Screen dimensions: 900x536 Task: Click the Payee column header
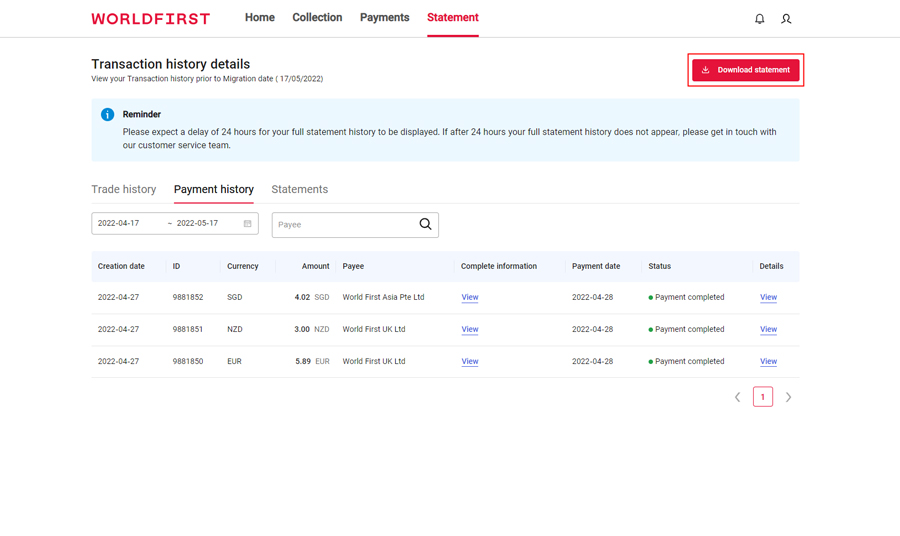(x=353, y=266)
